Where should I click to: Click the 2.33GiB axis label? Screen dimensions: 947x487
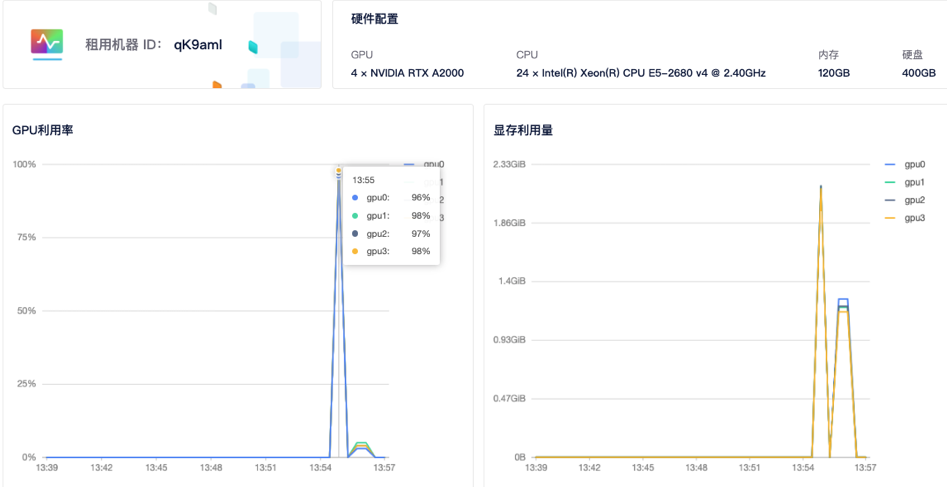tap(511, 164)
